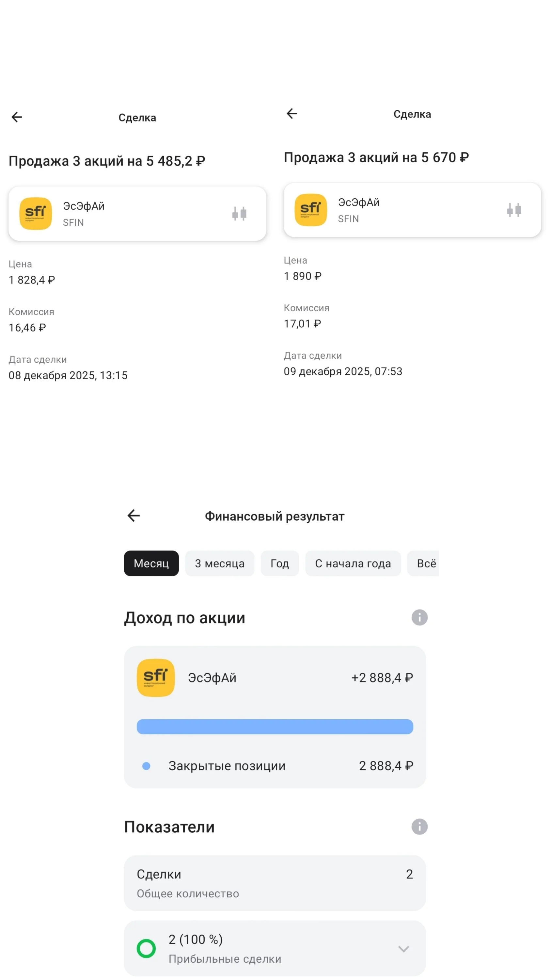Choose the С начала года filter
Image resolution: width=550 pixels, height=980 pixels.
click(353, 563)
